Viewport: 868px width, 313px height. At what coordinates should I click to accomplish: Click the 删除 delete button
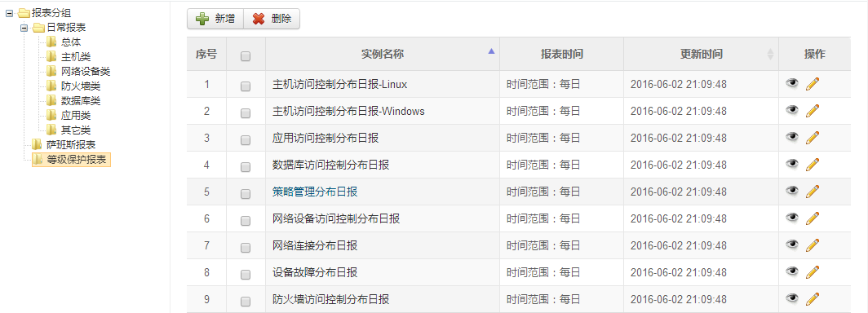coord(272,19)
